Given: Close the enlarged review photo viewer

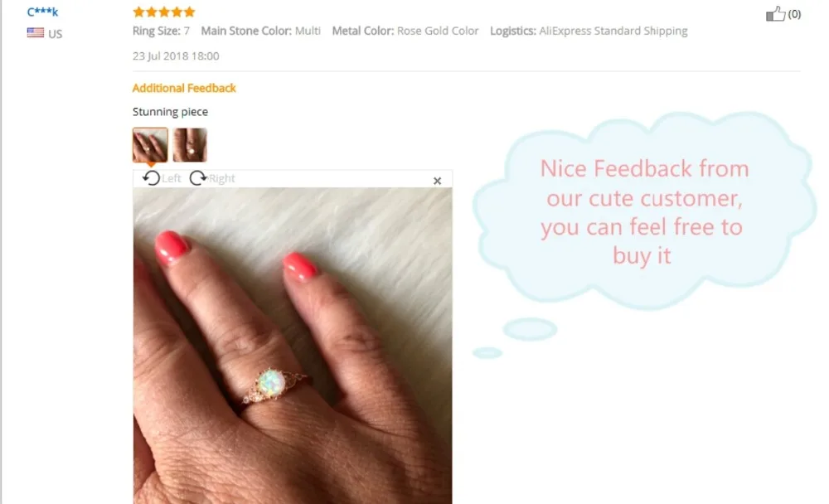Looking at the screenshot, I should [437, 181].
